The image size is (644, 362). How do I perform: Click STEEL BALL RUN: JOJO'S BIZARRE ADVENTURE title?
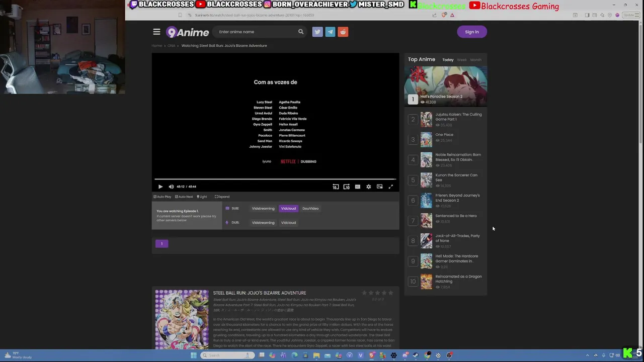tap(260, 293)
